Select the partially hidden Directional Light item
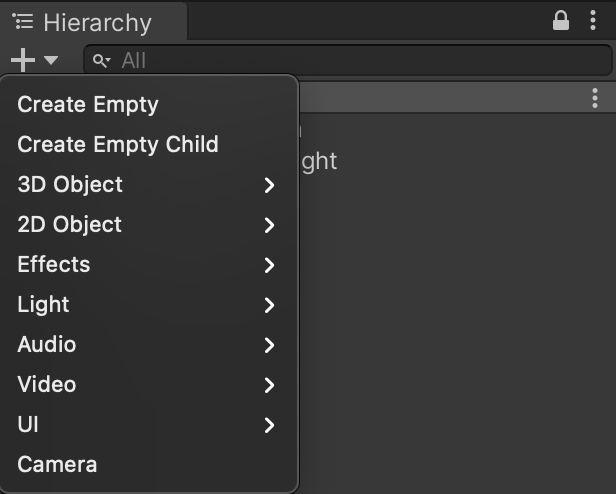The image size is (616, 494). point(319,162)
